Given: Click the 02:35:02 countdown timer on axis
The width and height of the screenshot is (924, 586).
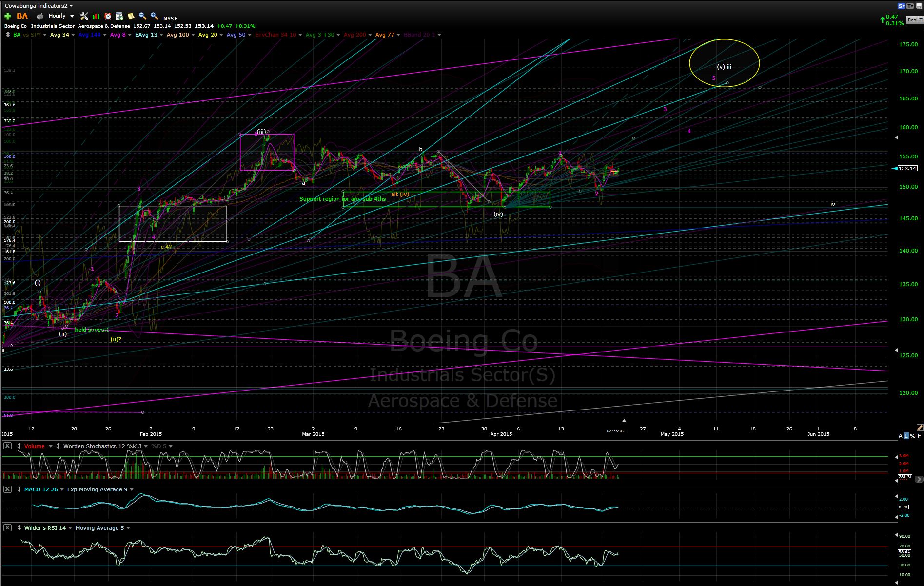Looking at the screenshot, I should [615, 431].
